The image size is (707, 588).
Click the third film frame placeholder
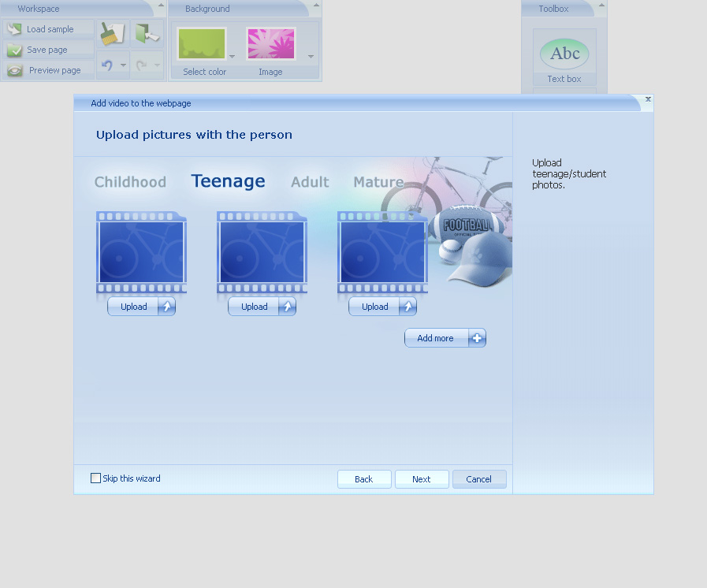point(382,252)
